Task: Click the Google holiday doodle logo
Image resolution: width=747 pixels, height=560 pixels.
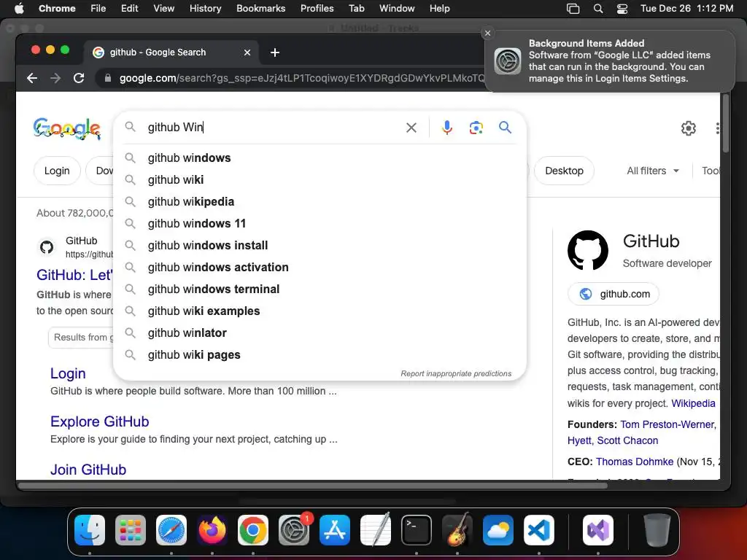Action: (67, 128)
